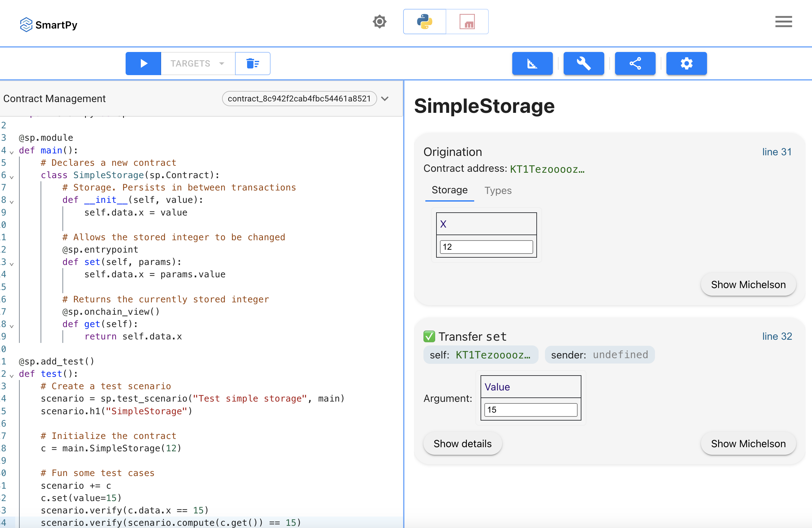Toggle the light/dark theme sun icon
812x528 pixels.
coord(379,22)
